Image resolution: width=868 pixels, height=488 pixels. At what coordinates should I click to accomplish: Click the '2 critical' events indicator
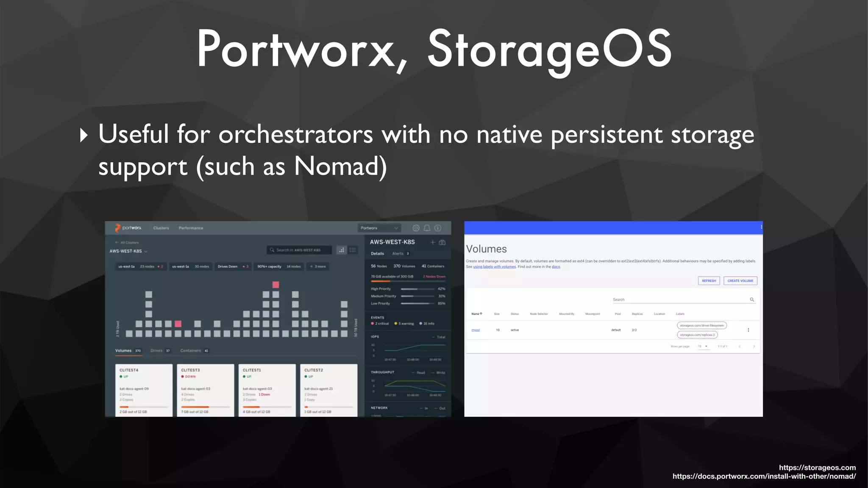click(x=380, y=324)
